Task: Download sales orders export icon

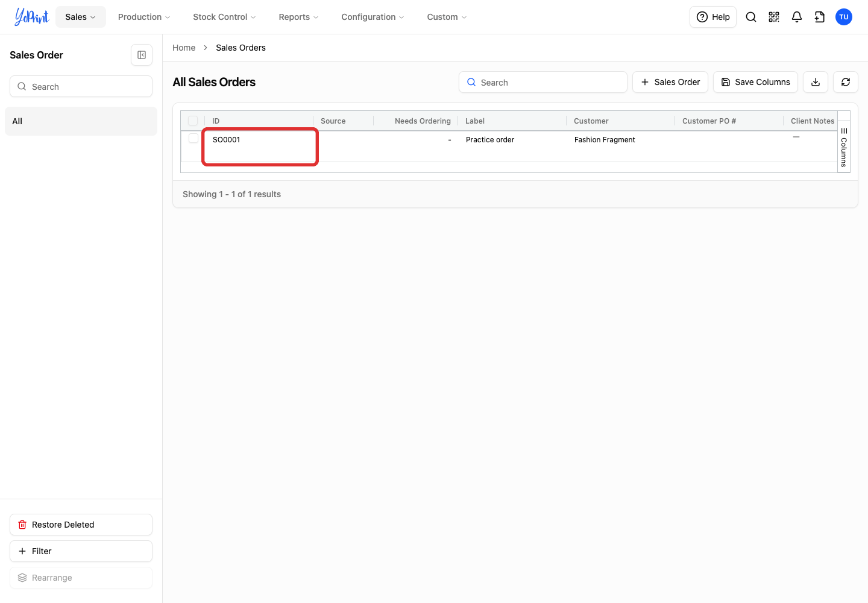Action: (x=816, y=82)
